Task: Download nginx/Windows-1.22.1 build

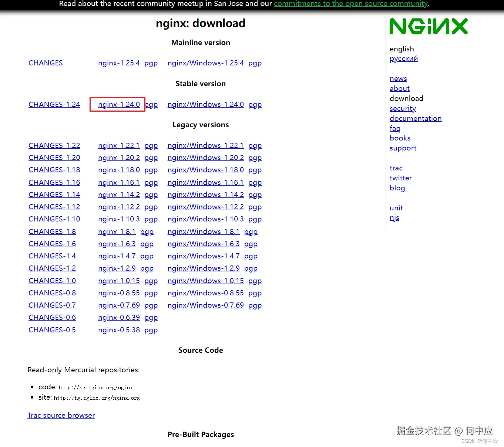Action: [x=206, y=146]
